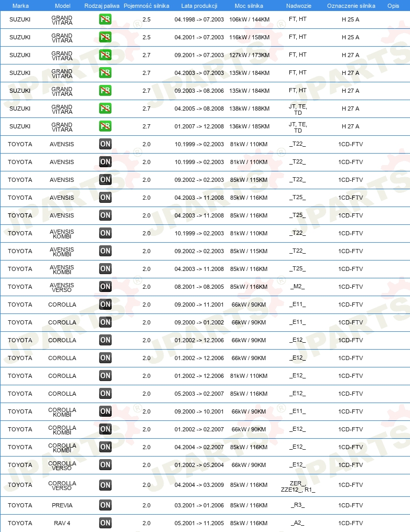Click ON icon for Corolla 05.2003 -> 02.2007
The image size is (410, 532).
pos(105,394)
